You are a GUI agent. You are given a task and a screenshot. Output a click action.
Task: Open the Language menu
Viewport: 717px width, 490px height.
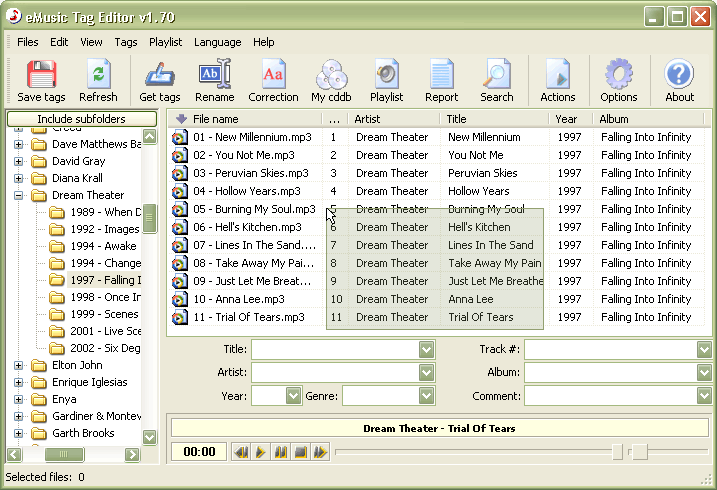coord(217,42)
